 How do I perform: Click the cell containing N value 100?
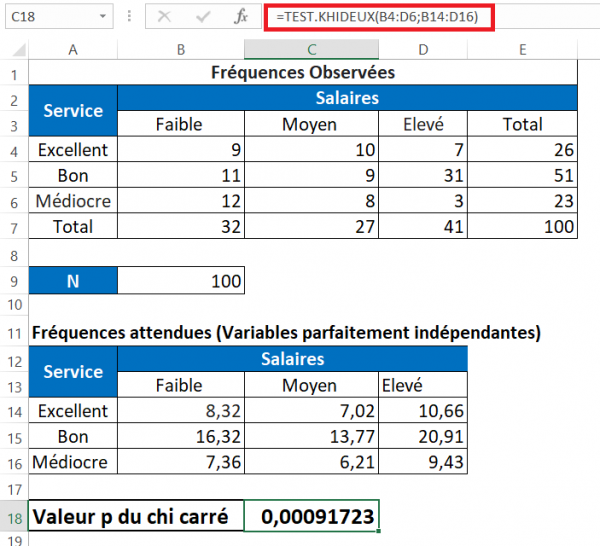(x=181, y=281)
